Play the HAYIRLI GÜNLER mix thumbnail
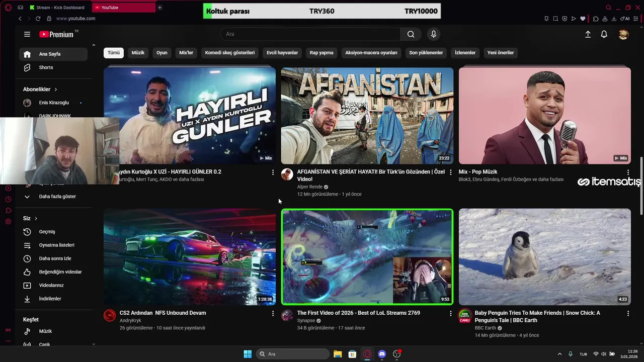 (190, 116)
